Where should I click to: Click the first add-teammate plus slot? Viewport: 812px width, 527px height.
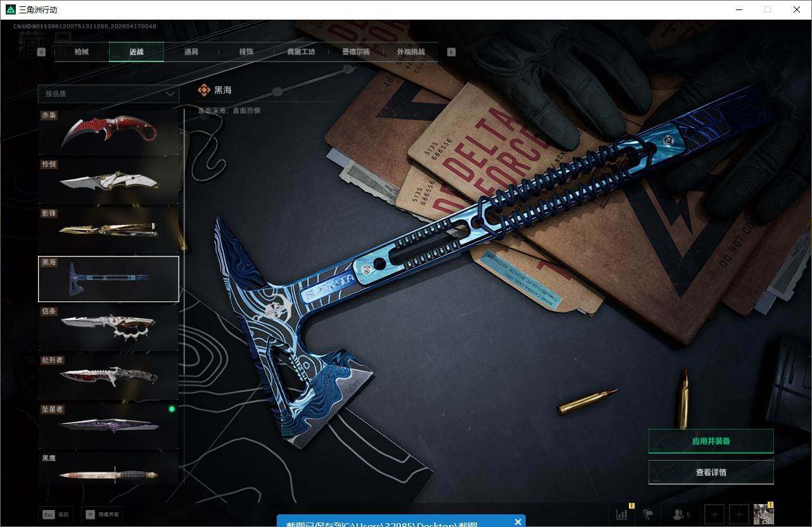pos(714,514)
